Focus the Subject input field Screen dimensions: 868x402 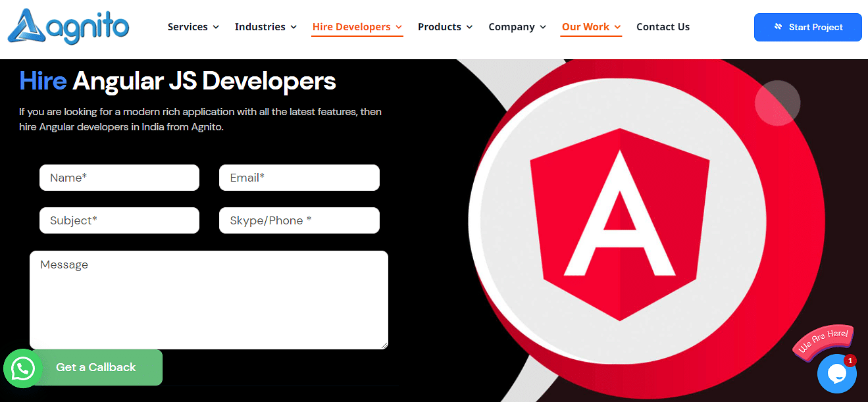pos(119,220)
